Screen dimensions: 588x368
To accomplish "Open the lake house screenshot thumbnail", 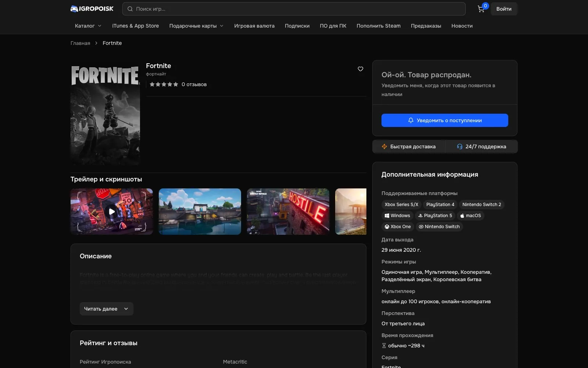I will 200,212.
